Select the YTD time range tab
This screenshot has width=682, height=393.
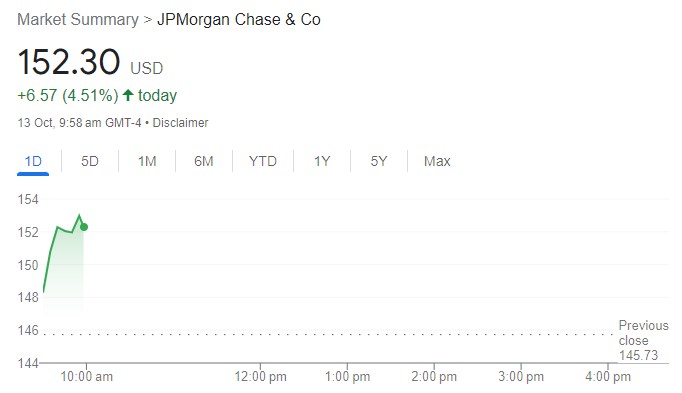(263, 161)
